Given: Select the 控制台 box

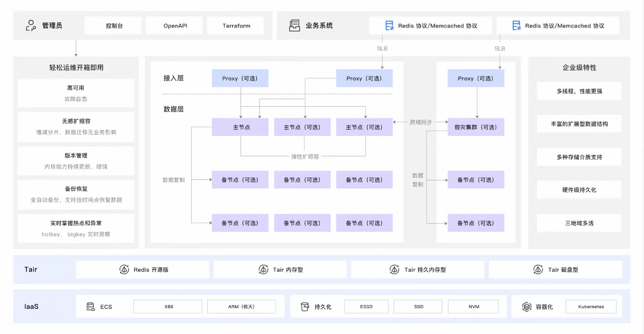Looking at the screenshot, I should (114, 26).
